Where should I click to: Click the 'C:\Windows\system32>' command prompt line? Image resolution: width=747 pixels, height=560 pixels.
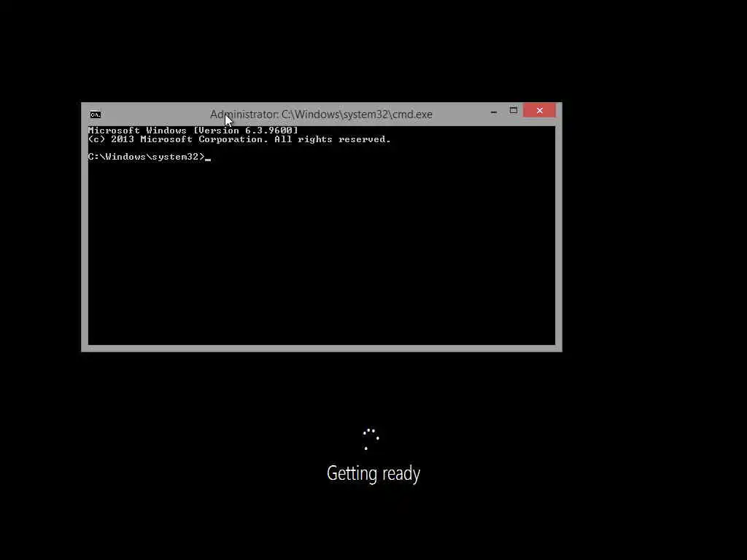(x=149, y=157)
